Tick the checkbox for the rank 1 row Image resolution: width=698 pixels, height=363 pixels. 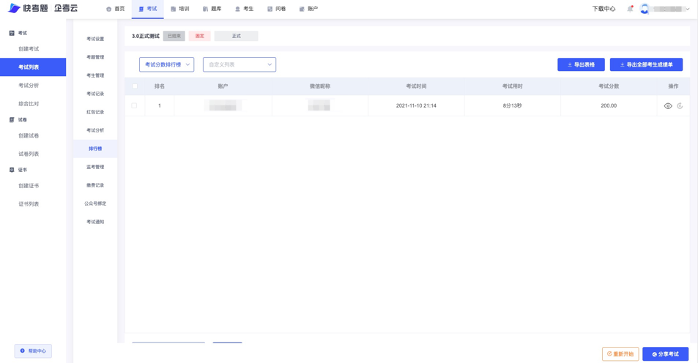click(x=134, y=106)
